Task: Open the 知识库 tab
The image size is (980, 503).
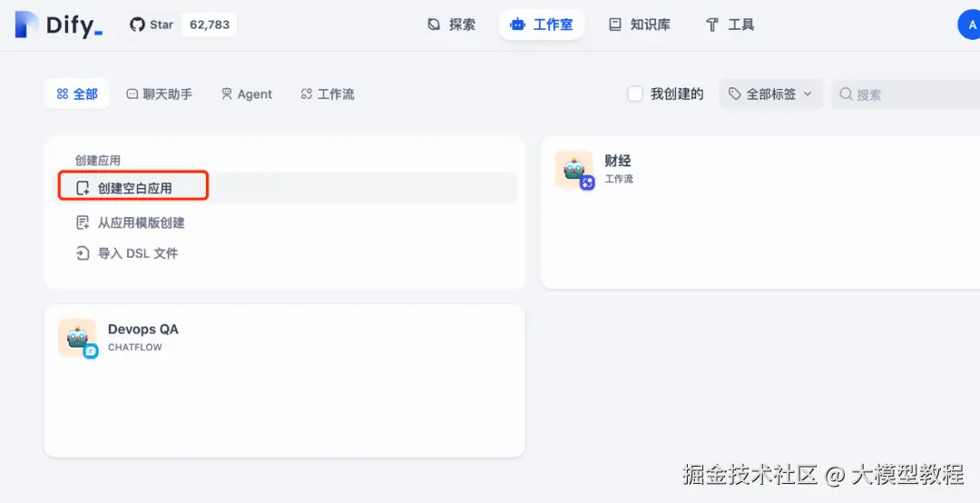Action: pos(640,25)
